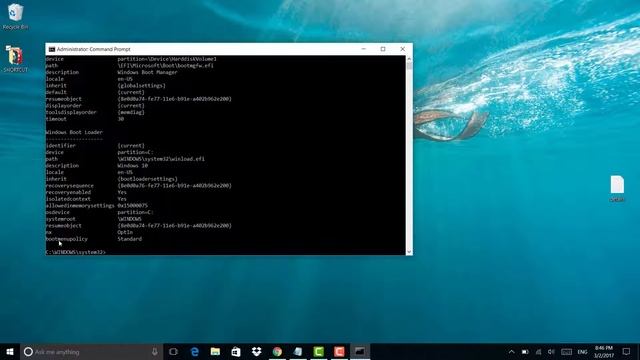Open the Windows Start menu

(x=10, y=351)
